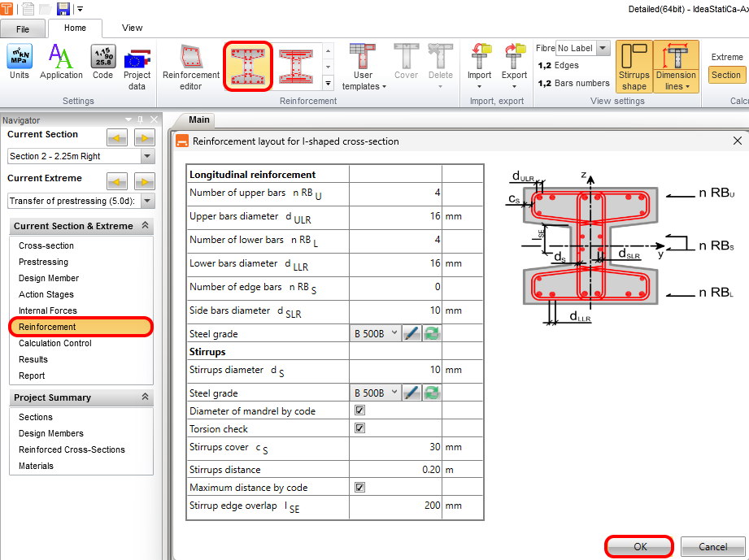Toggle Diameter of mandrel by code checkbox
749x560 pixels.
(359, 411)
